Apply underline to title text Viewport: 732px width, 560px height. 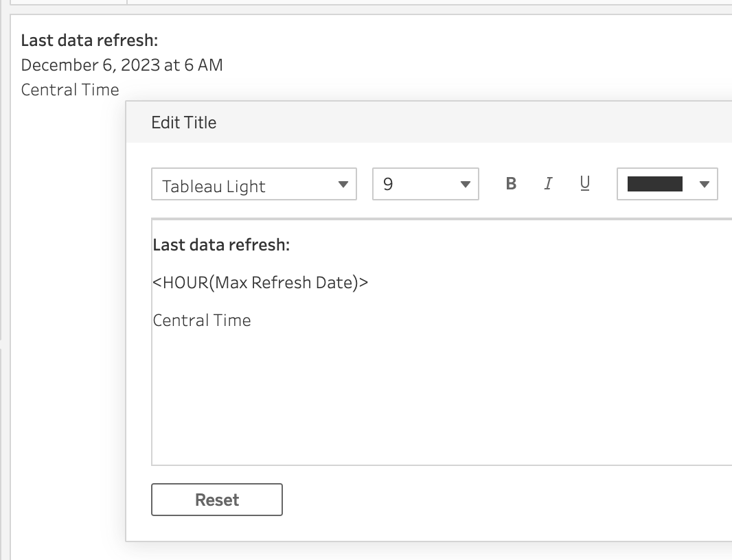(585, 184)
